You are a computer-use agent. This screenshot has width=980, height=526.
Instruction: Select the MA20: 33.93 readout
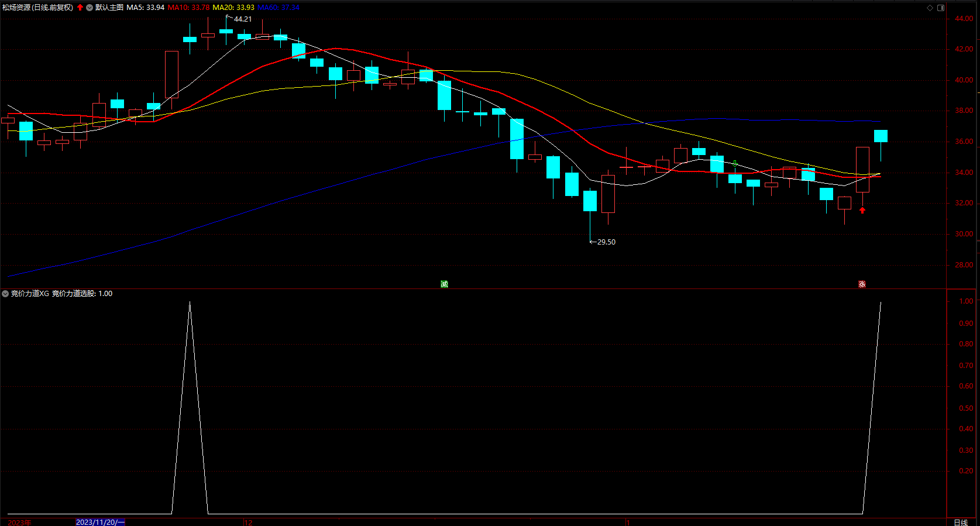[x=233, y=8]
